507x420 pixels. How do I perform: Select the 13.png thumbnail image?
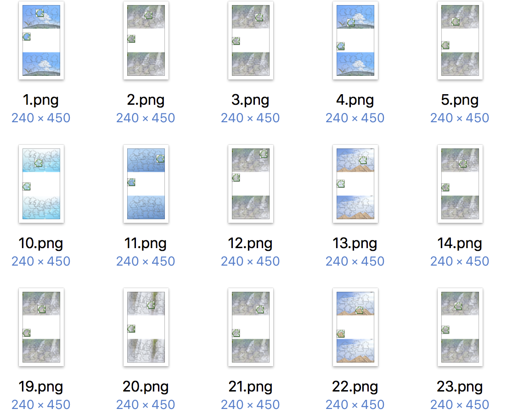(x=355, y=183)
